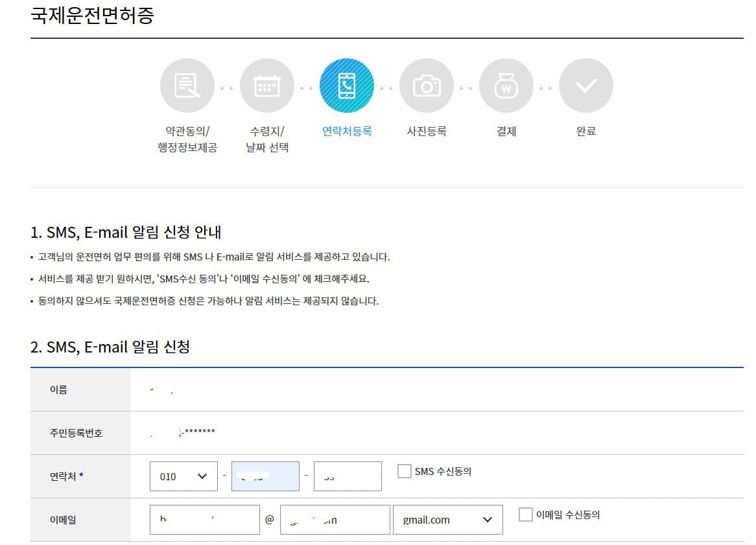Click the 사진등록 camera step icon

click(x=427, y=85)
